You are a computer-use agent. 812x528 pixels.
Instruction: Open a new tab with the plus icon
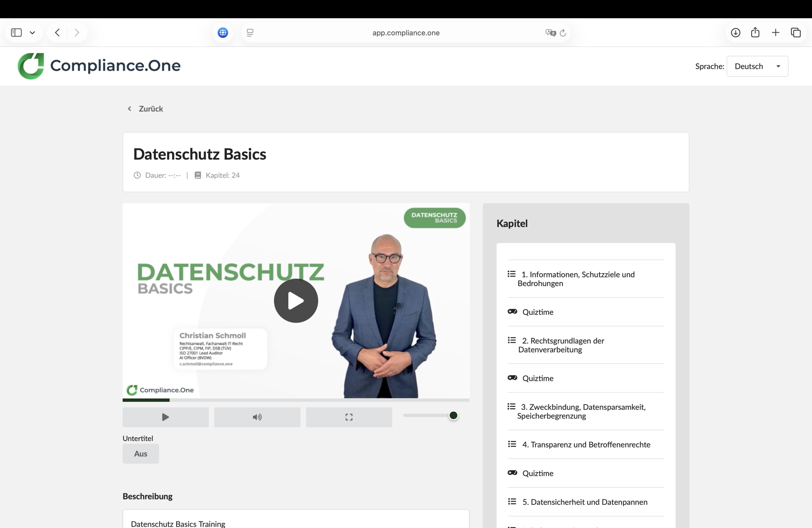[776, 32]
